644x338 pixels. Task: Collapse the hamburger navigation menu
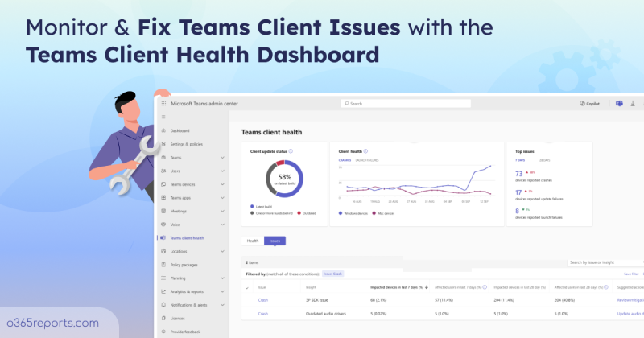(163, 117)
